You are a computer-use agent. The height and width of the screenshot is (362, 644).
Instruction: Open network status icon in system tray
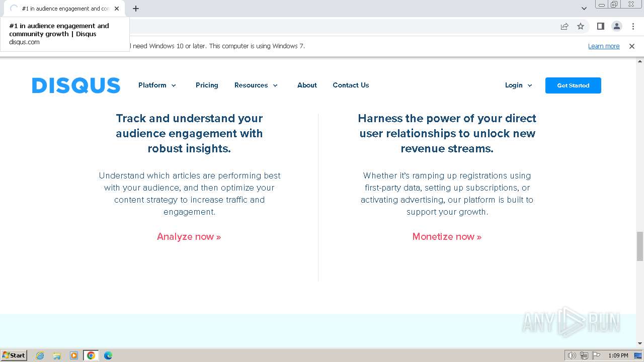pyautogui.click(x=584, y=355)
